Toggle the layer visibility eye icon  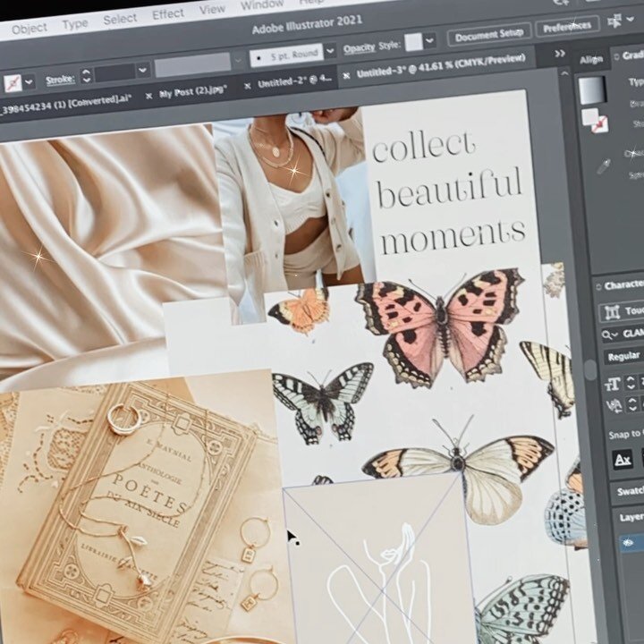(x=628, y=544)
